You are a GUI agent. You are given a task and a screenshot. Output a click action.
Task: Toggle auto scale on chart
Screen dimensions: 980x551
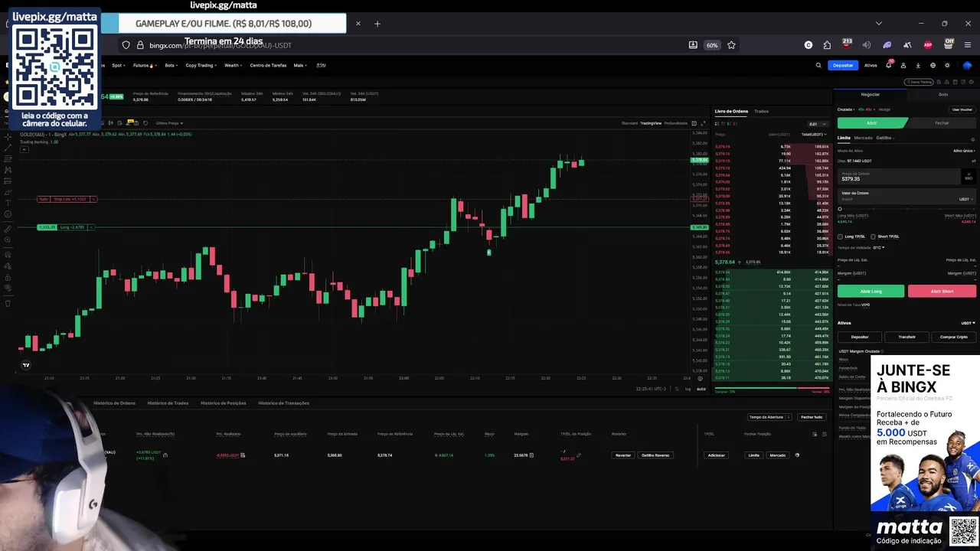pos(701,389)
